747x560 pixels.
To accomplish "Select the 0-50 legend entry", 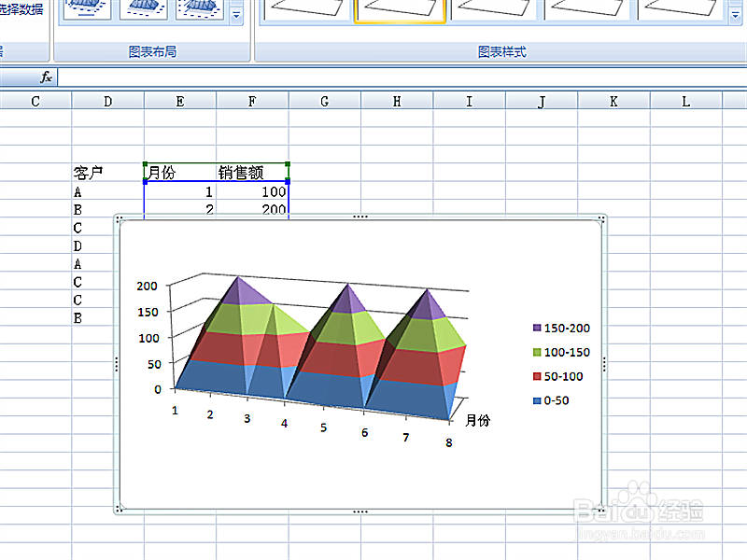I will click(551, 400).
